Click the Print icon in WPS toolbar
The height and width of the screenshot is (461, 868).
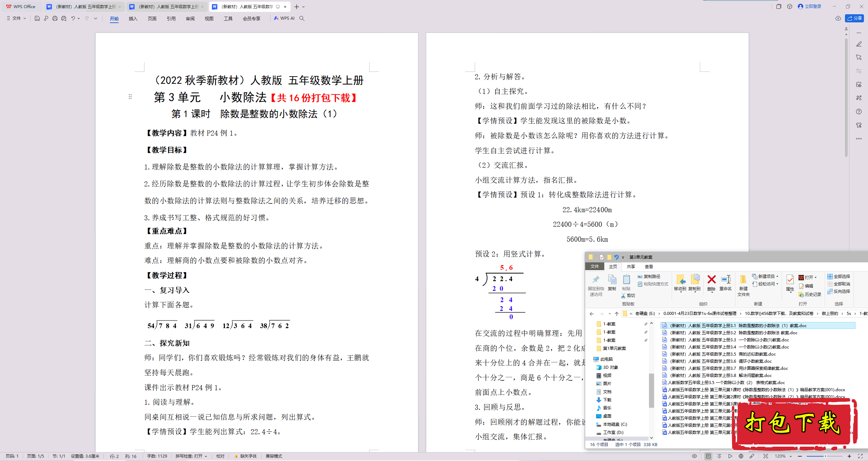pos(55,18)
